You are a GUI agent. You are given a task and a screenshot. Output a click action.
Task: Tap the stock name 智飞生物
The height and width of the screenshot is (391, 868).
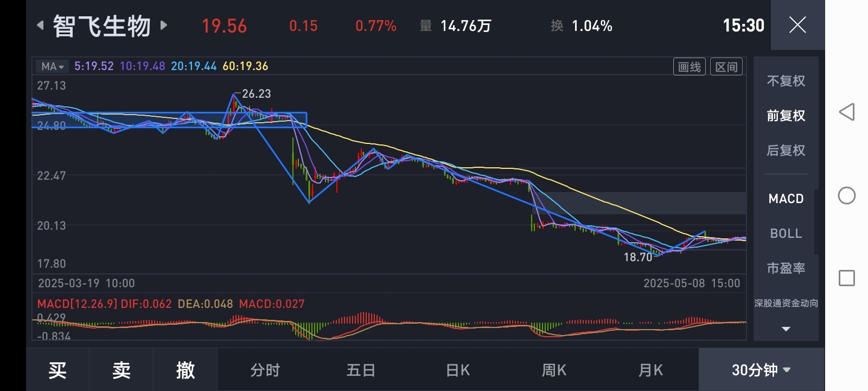102,26
